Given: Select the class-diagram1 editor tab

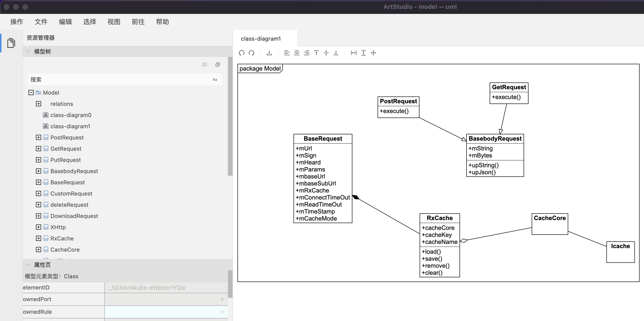Looking at the screenshot, I should (261, 39).
